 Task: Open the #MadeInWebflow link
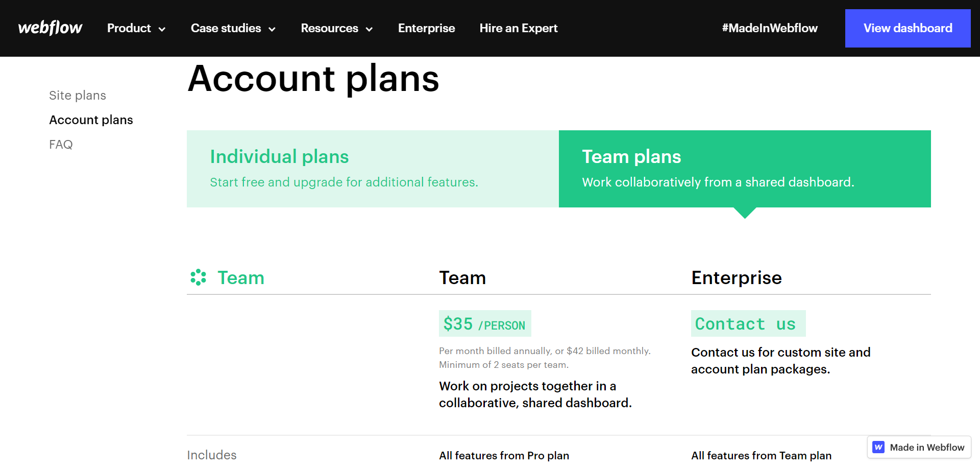coord(769,29)
